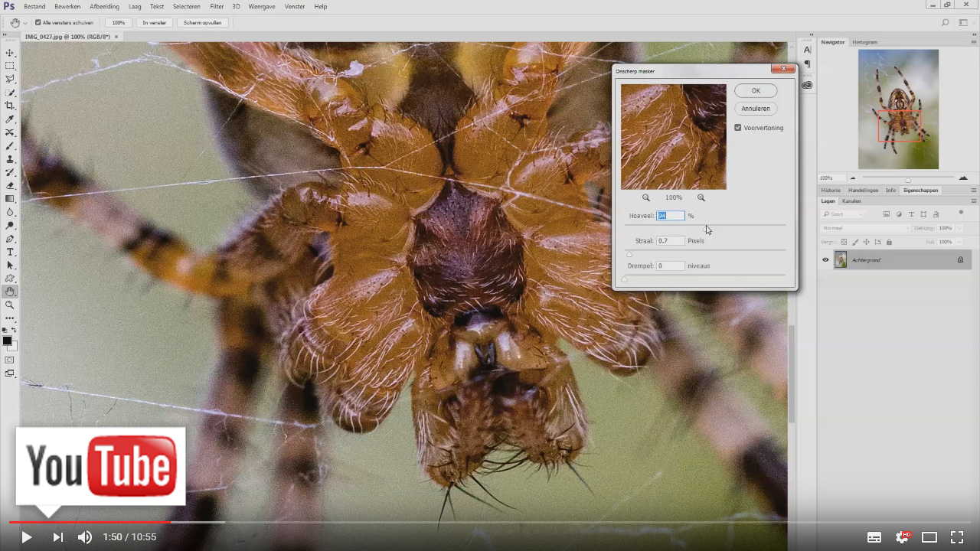Select the Eyedropper tool
Viewport: 980px width, 551px height.
point(10,119)
